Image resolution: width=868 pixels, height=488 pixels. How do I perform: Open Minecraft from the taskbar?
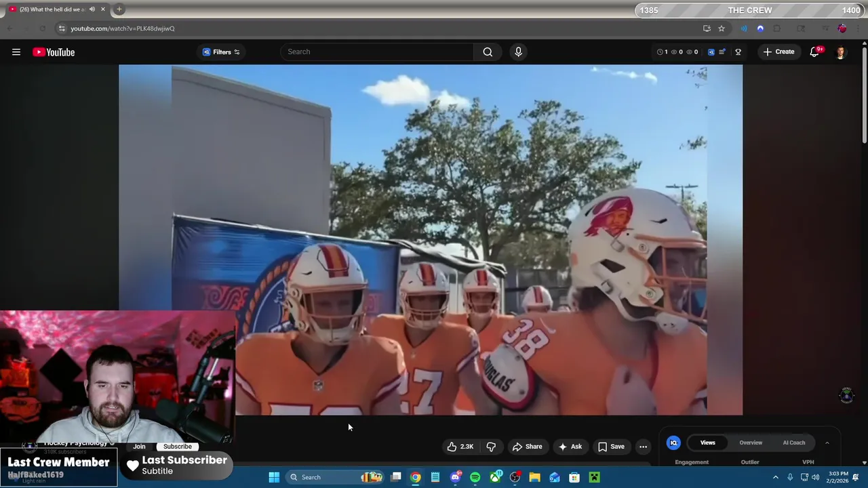595,477
